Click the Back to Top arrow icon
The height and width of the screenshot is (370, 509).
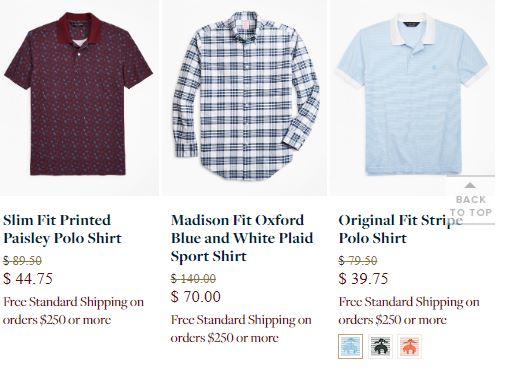coord(470,185)
